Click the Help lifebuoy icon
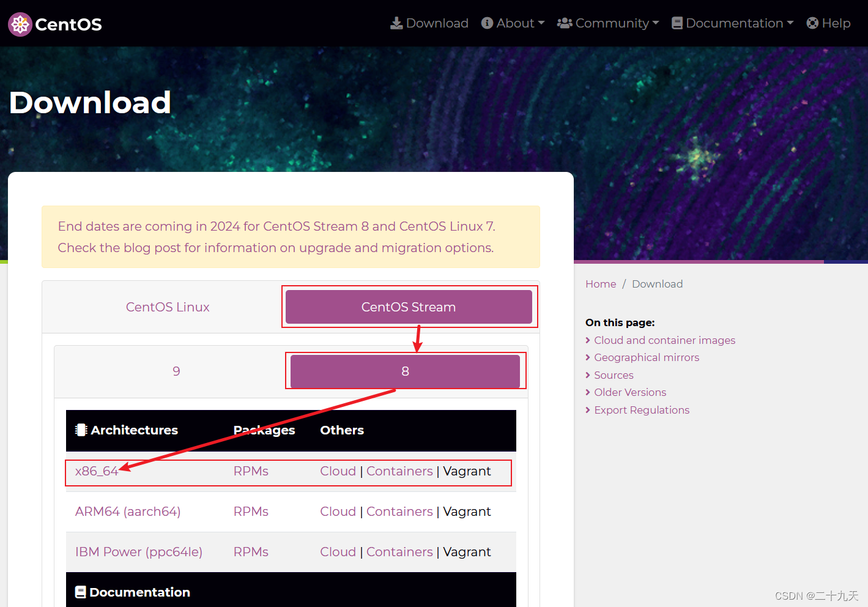 [x=812, y=23]
